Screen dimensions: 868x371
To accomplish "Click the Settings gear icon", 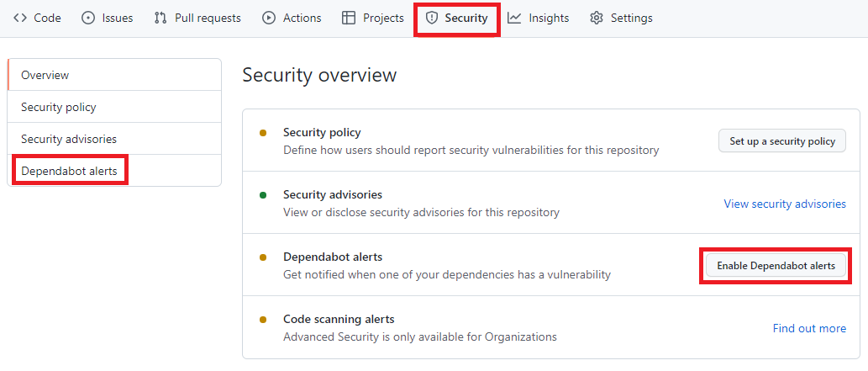I will (597, 18).
